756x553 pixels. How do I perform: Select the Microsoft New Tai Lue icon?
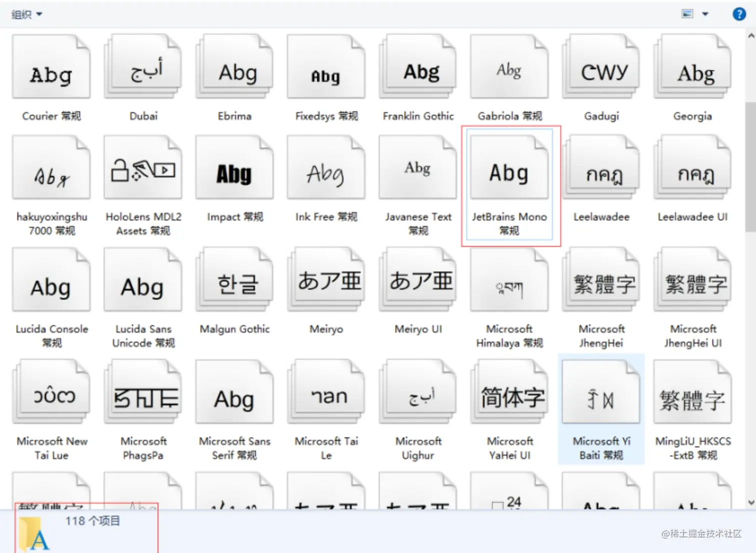click(x=51, y=392)
